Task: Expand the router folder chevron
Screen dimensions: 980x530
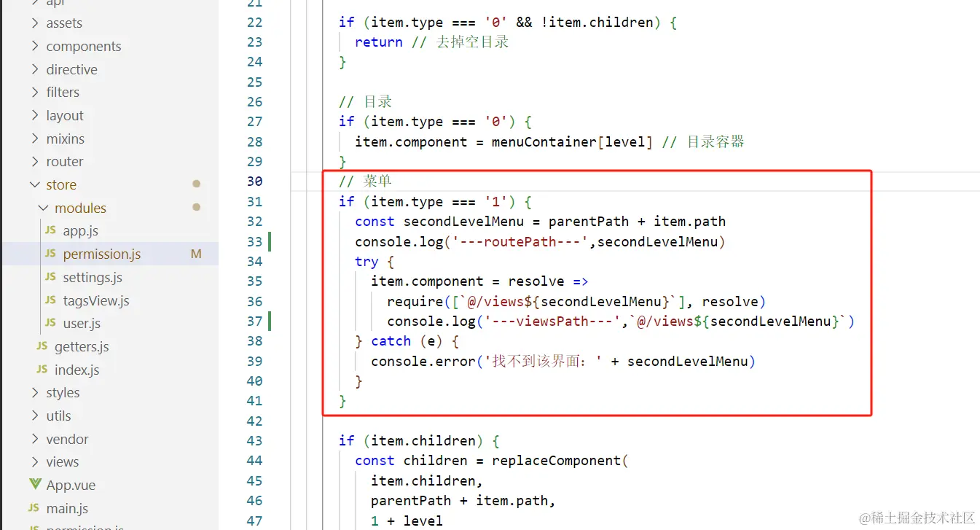Action: (x=35, y=161)
